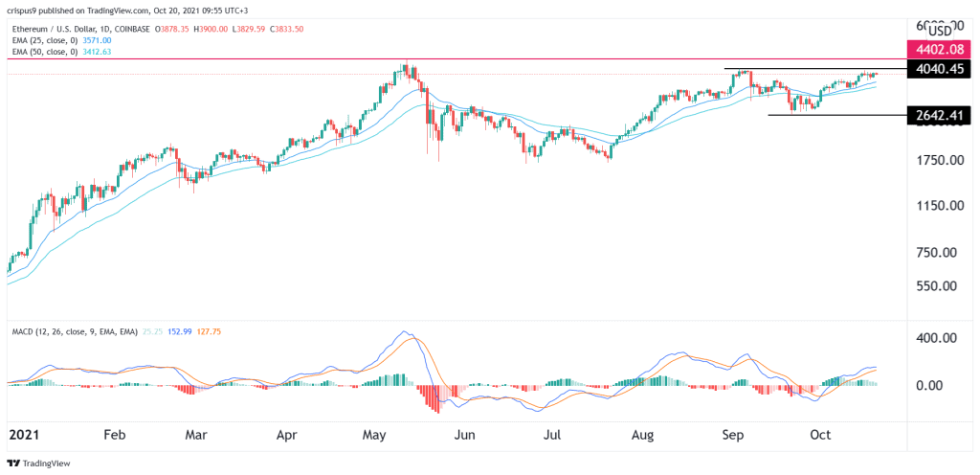Click the Sep label on time axis
Viewport: 980px width, 475px height.
731,435
